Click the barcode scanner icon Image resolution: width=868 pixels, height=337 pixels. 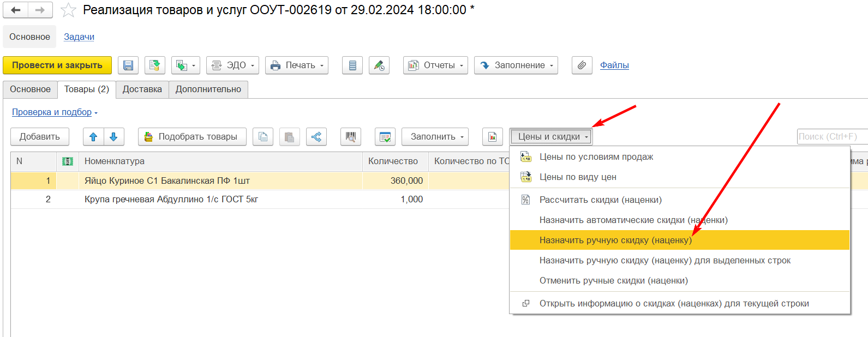(x=350, y=137)
